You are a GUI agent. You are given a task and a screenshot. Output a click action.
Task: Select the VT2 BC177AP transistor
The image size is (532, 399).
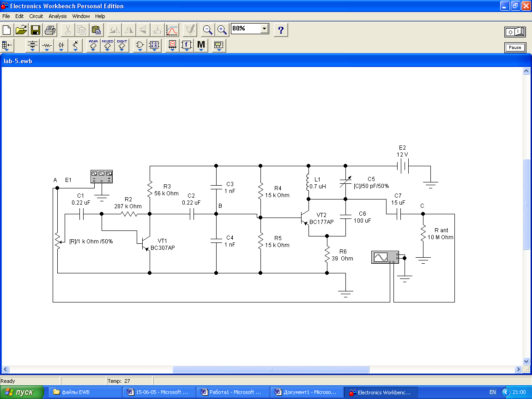305,217
